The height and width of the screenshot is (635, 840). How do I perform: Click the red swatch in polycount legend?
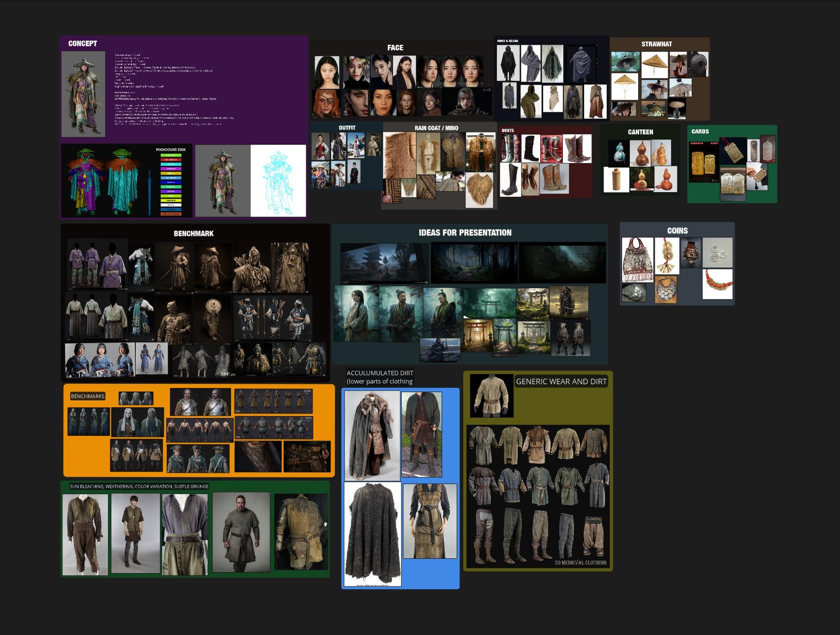(171, 160)
